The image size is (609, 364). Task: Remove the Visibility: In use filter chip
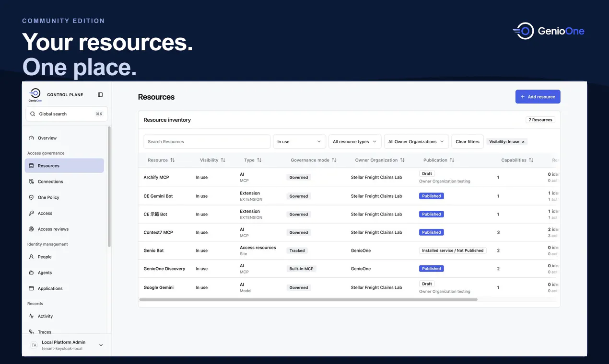click(523, 142)
